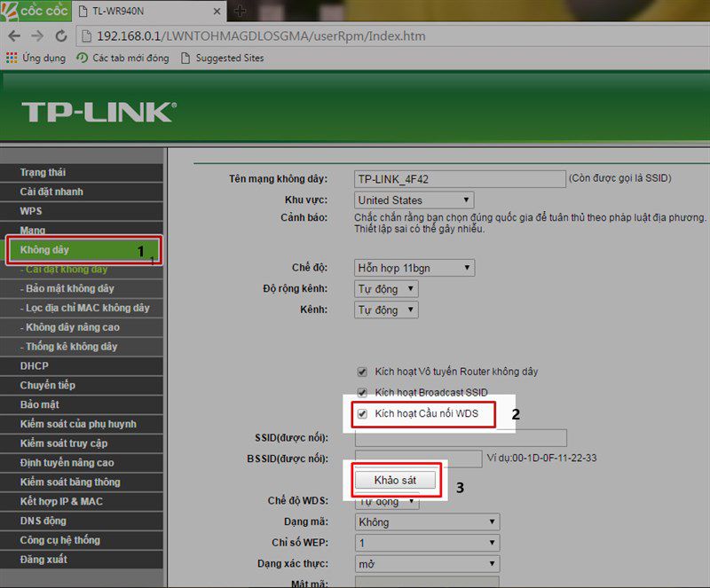Image resolution: width=710 pixels, height=588 pixels.
Task: Open Công cụ hệ thống menu
Action: tap(82, 540)
